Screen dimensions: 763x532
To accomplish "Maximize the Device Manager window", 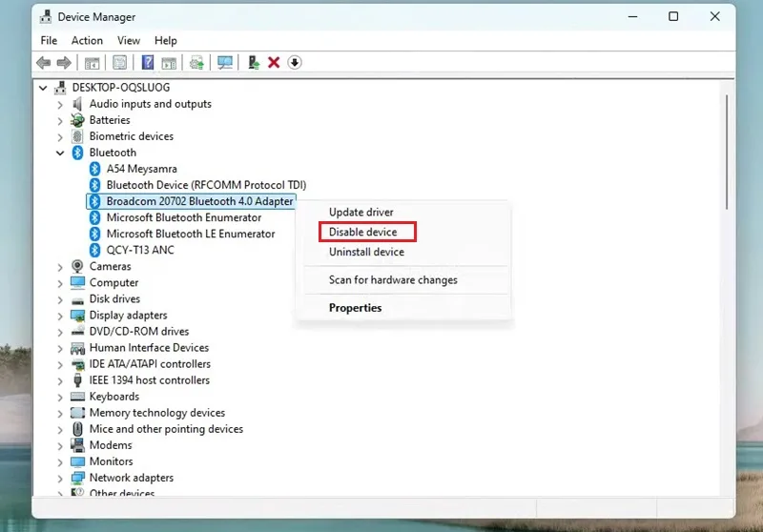I will tap(673, 16).
